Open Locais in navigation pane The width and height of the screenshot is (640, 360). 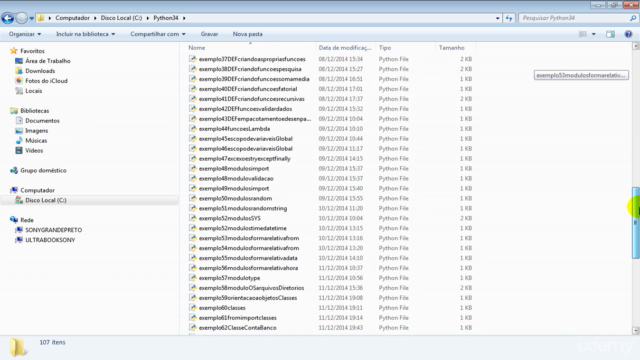33,91
